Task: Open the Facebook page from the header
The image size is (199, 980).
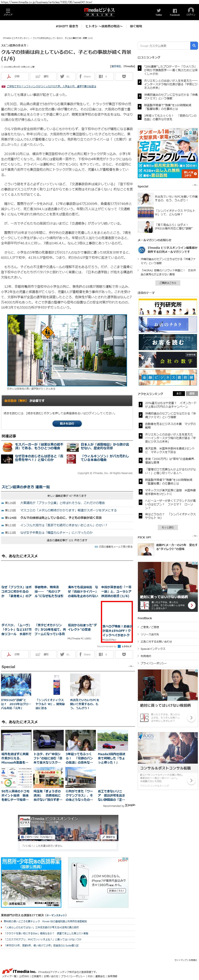Action: pos(175,12)
